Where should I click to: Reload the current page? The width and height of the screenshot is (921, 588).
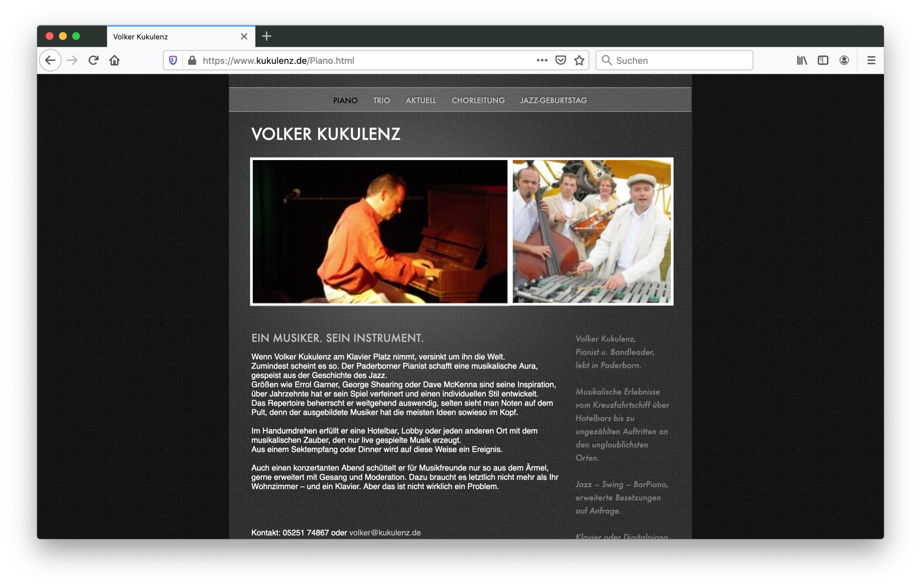[x=94, y=60]
